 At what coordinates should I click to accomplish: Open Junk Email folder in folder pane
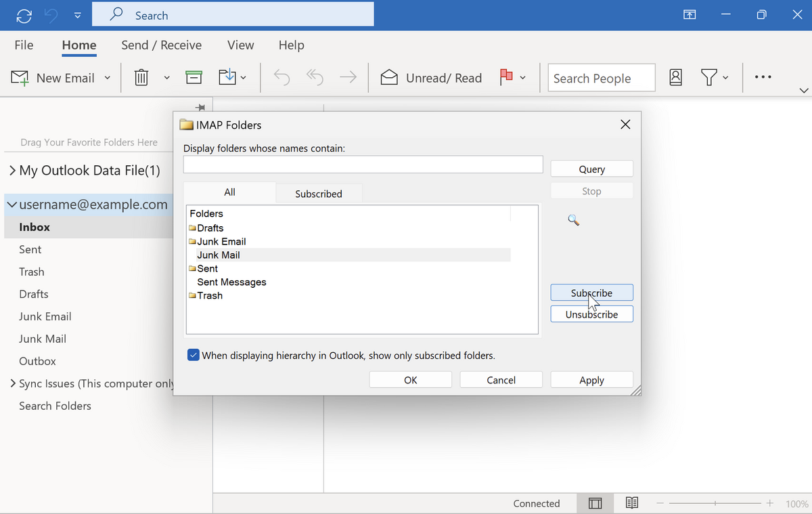click(45, 316)
